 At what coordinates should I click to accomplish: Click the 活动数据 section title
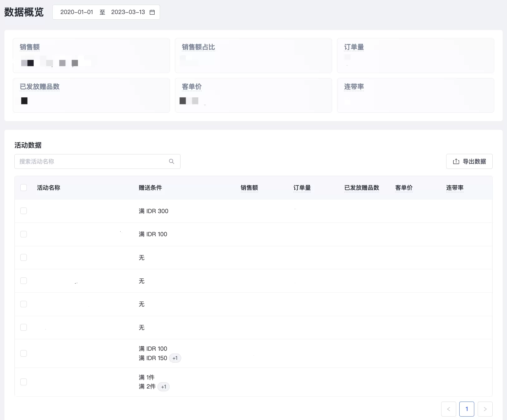(28, 145)
